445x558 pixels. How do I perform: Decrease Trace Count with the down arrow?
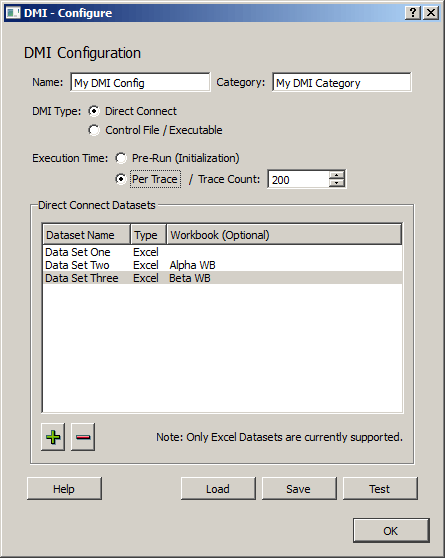pos(336,183)
